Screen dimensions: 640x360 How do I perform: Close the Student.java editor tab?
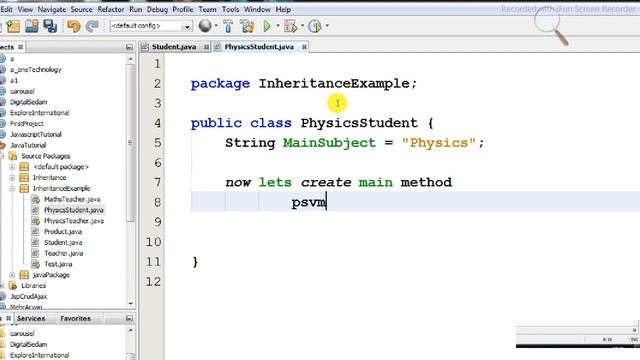click(207, 47)
